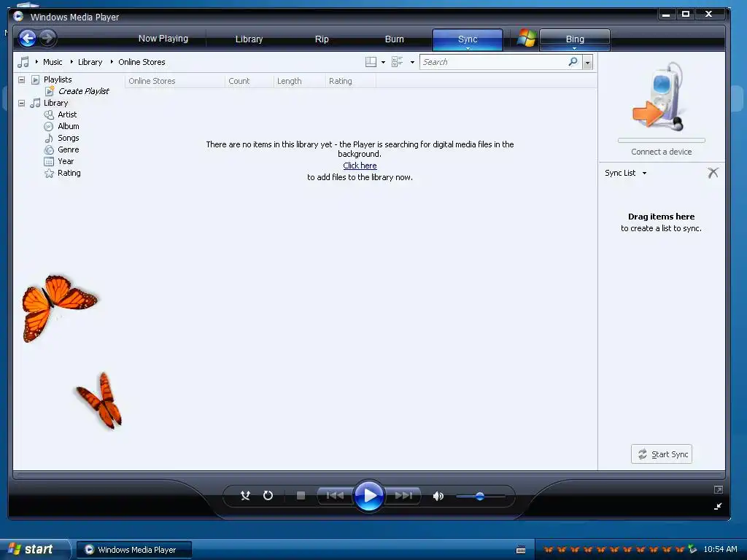Click Library in the breadcrumb path

coord(90,62)
